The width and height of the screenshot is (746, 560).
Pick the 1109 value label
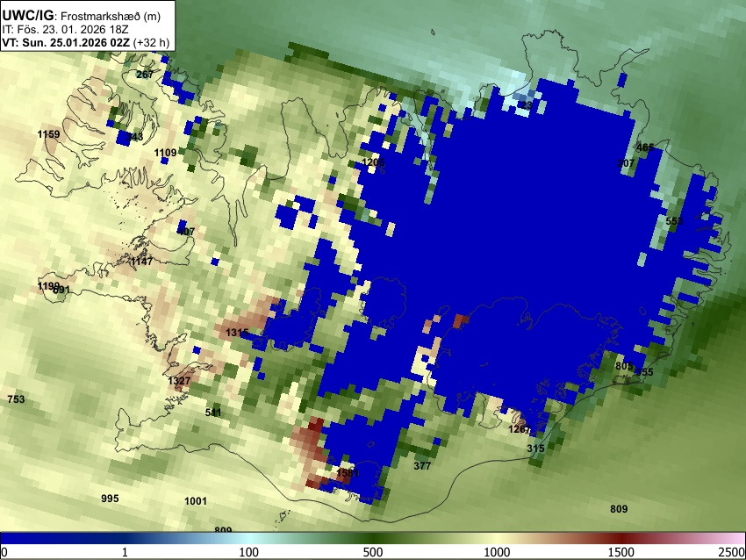[x=165, y=153]
